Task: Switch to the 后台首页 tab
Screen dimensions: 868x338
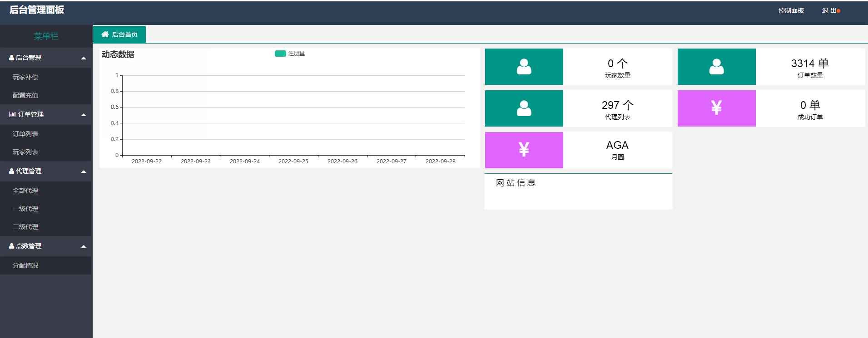Action: pos(119,34)
